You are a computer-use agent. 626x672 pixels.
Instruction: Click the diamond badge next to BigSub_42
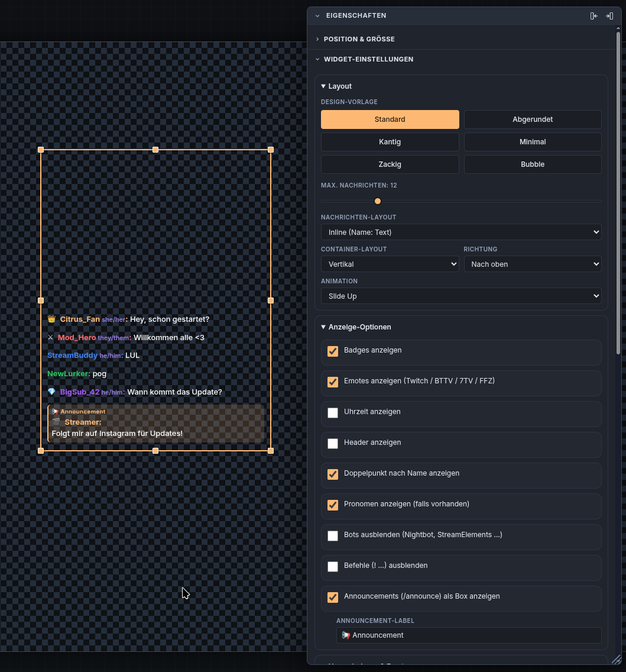(52, 392)
